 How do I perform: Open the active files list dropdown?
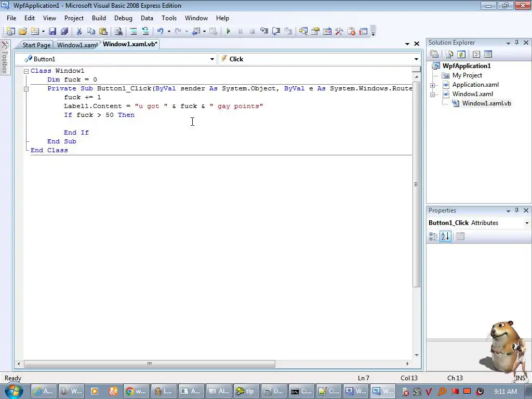coord(407,44)
